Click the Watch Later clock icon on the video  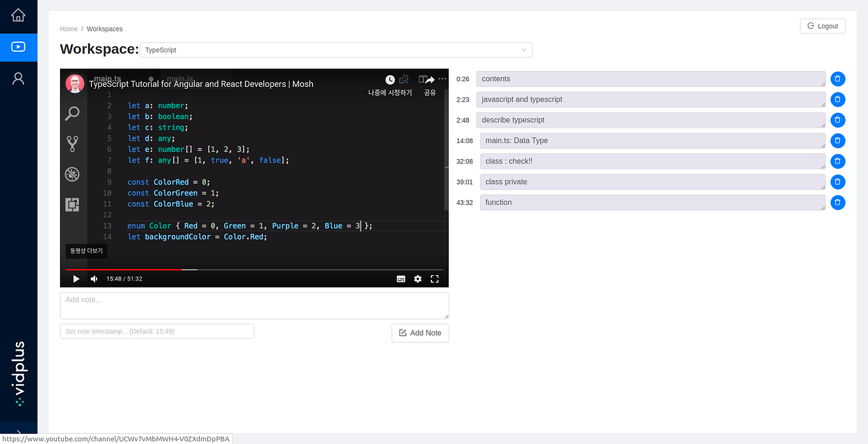(x=390, y=79)
